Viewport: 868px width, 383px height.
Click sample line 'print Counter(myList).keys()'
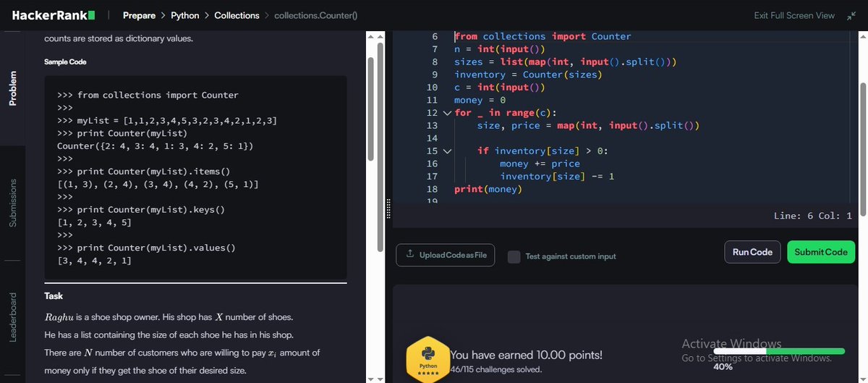tap(151, 210)
